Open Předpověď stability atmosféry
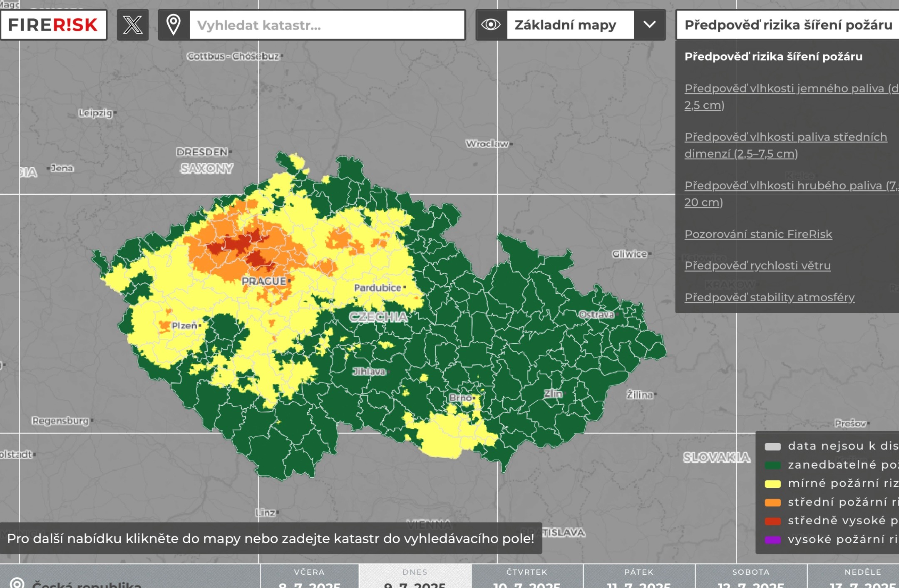Viewport: 899px width, 588px height. tap(770, 297)
